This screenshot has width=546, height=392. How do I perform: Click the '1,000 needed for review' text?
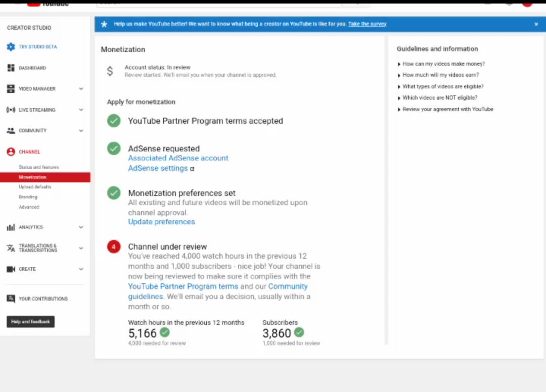pos(292,344)
